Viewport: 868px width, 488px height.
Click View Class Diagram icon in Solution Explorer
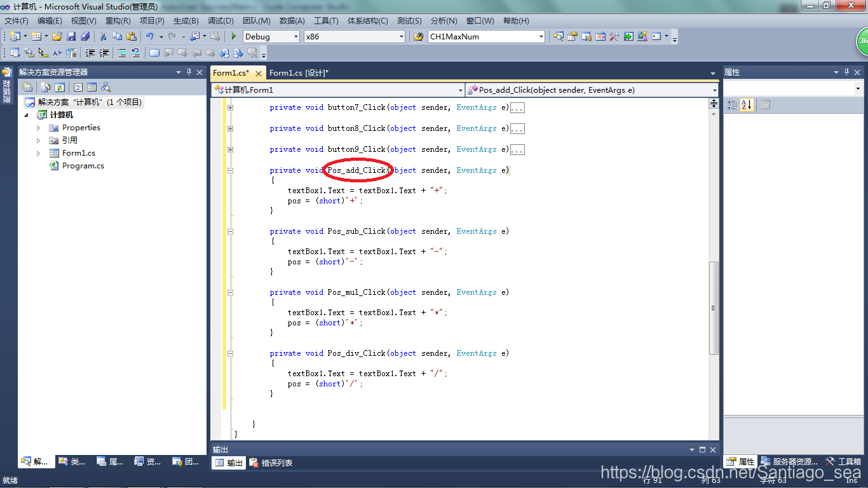pyautogui.click(x=106, y=87)
